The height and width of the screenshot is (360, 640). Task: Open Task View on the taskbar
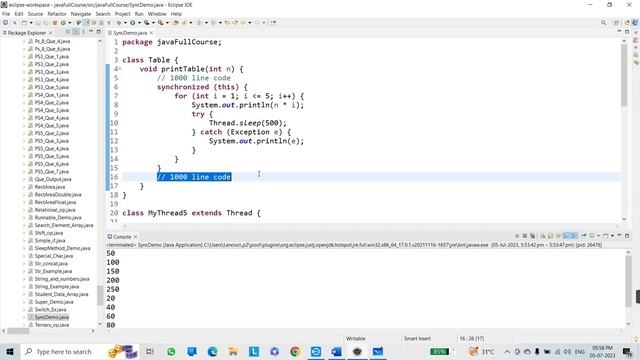point(150,351)
